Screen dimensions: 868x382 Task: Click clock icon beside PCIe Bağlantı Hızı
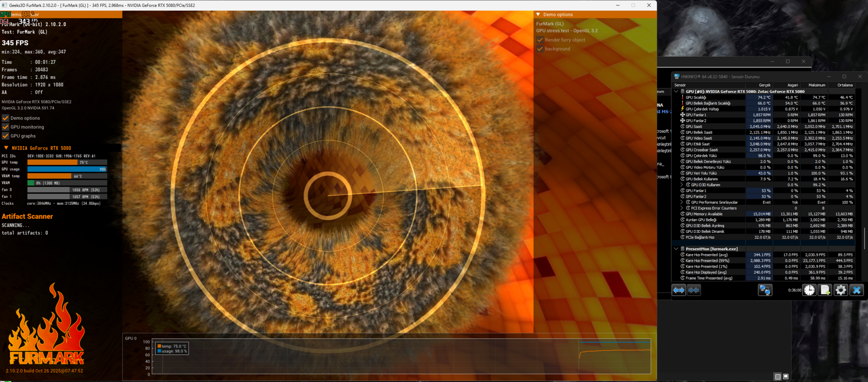click(683, 237)
